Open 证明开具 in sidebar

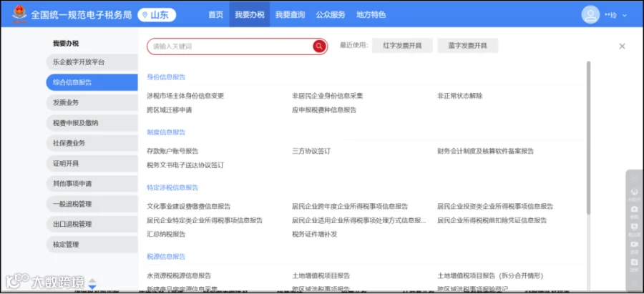[x=92, y=163]
